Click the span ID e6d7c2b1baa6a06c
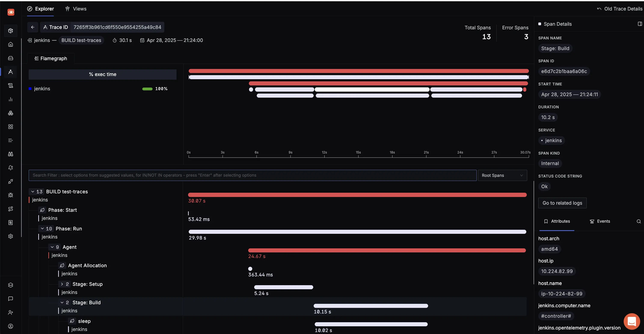This screenshot has height=334, width=644. tap(564, 71)
